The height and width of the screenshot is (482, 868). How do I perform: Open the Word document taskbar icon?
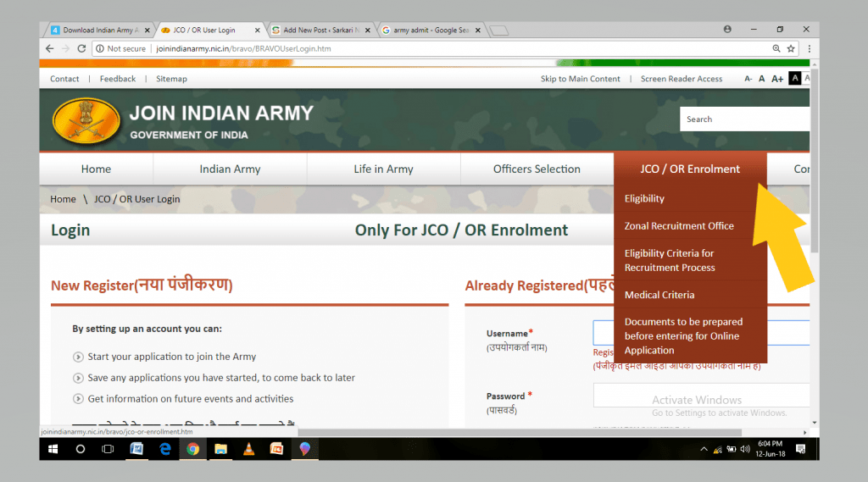(136, 449)
